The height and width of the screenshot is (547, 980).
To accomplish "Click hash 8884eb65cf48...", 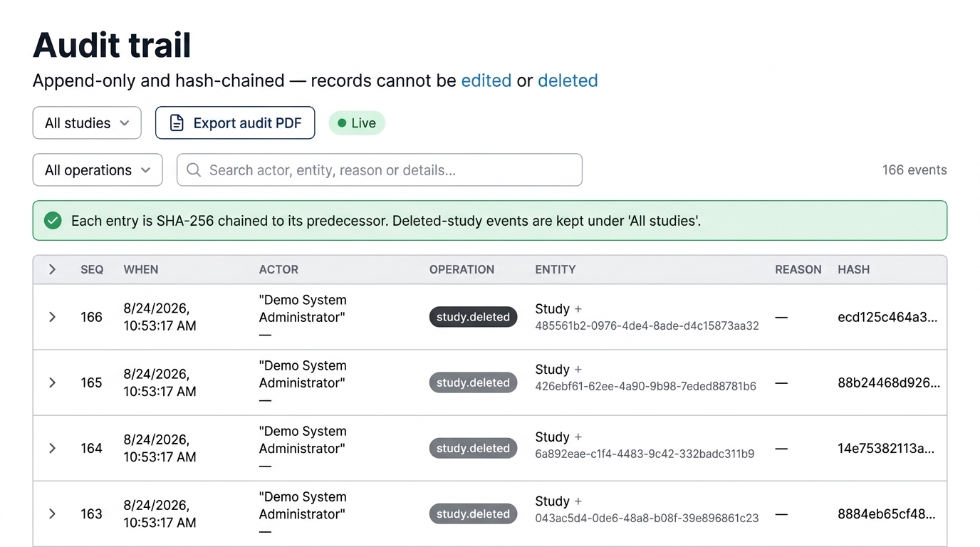I will click(x=887, y=514).
